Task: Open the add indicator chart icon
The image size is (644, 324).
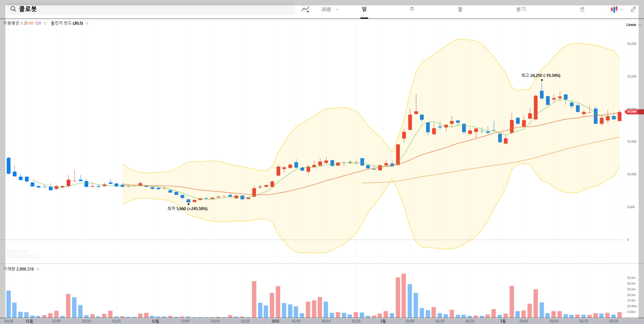Action: [305, 9]
